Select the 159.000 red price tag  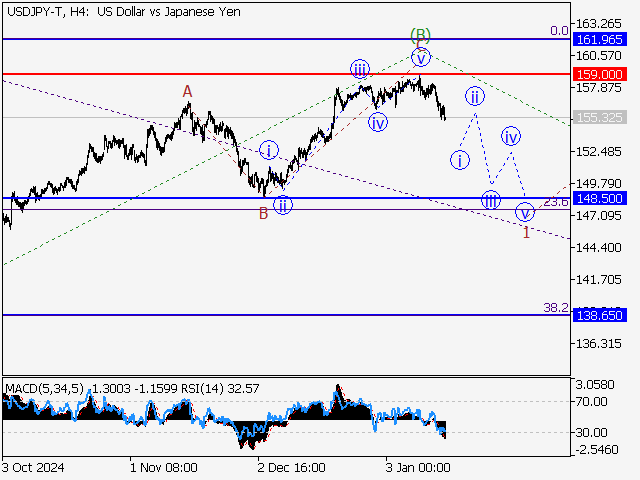coord(600,74)
